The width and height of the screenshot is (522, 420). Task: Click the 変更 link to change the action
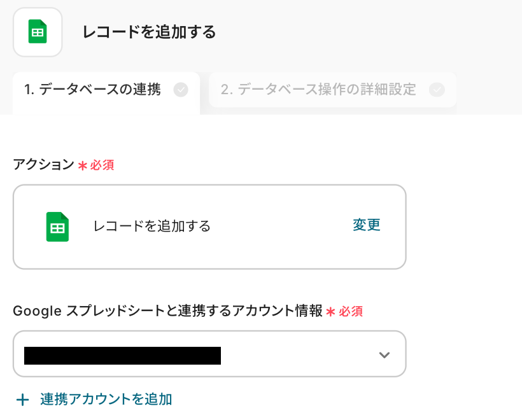coord(367,225)
